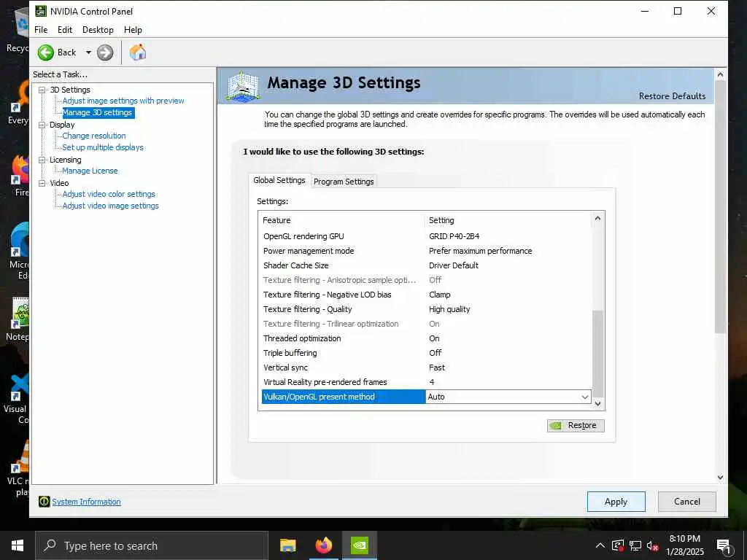Screen dimensions: 747x560
Task: Select the OpenGL rendering GPU row
Action: click(x=426, y=236)
